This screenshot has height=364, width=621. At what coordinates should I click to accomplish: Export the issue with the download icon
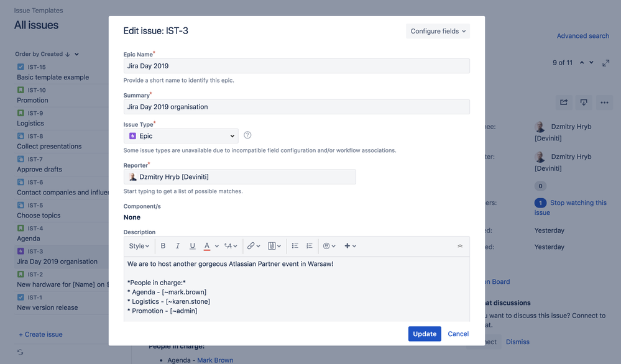click(583, 102)
